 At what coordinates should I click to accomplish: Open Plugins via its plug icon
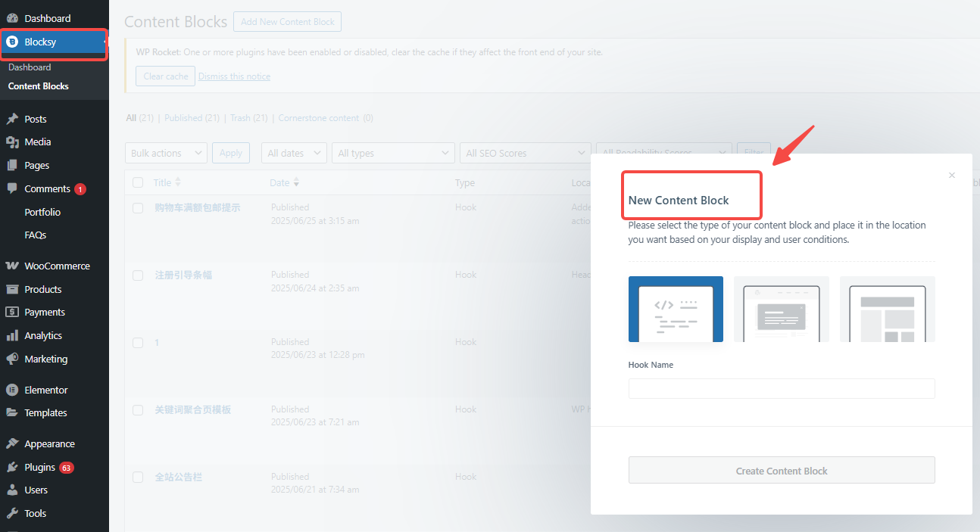12,468
